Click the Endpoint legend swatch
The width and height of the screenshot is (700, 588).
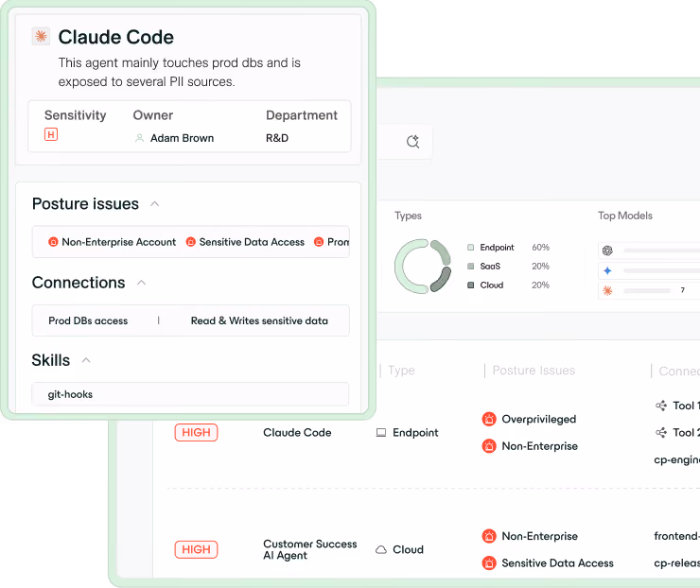470,247
